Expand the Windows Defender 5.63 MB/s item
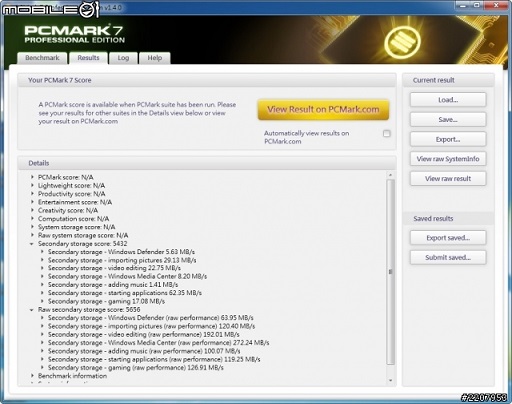The height and width of the screenshot is (404, 512). click(x=42, y=252)
